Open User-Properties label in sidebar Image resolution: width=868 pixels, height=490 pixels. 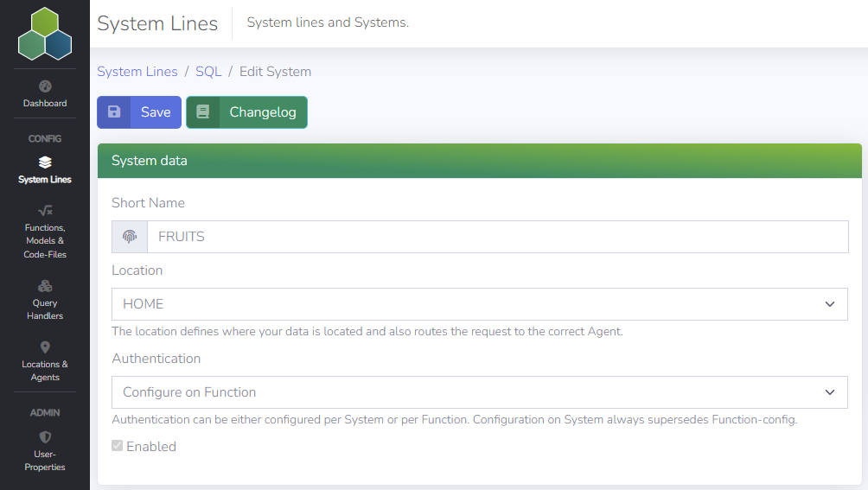click(x=45, y=460)
